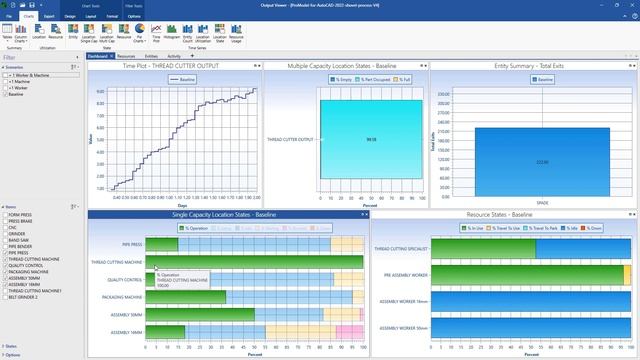Insert Resource Usage time series
Viewport: 640px width, 360px height.
tap(236, 33)
